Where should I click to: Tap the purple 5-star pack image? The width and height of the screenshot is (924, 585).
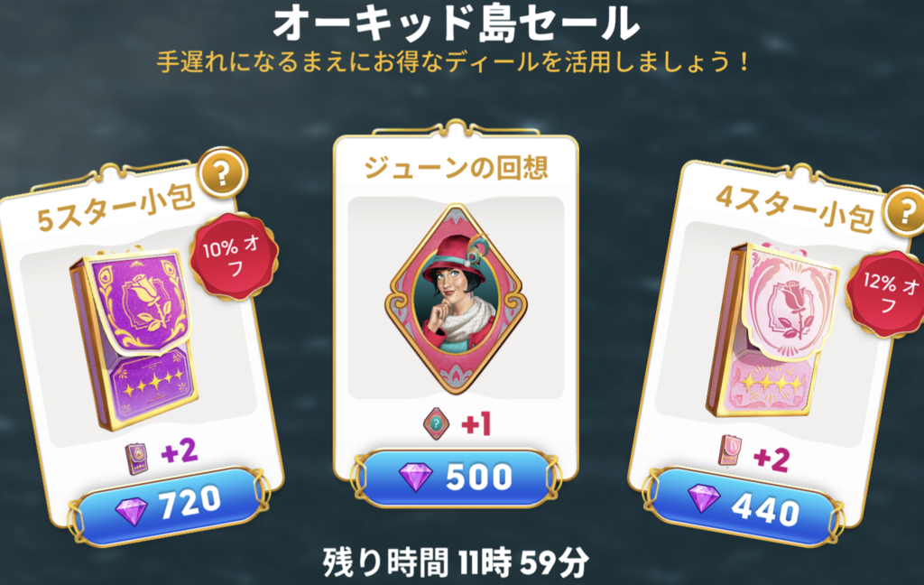[x=135, y=337]
